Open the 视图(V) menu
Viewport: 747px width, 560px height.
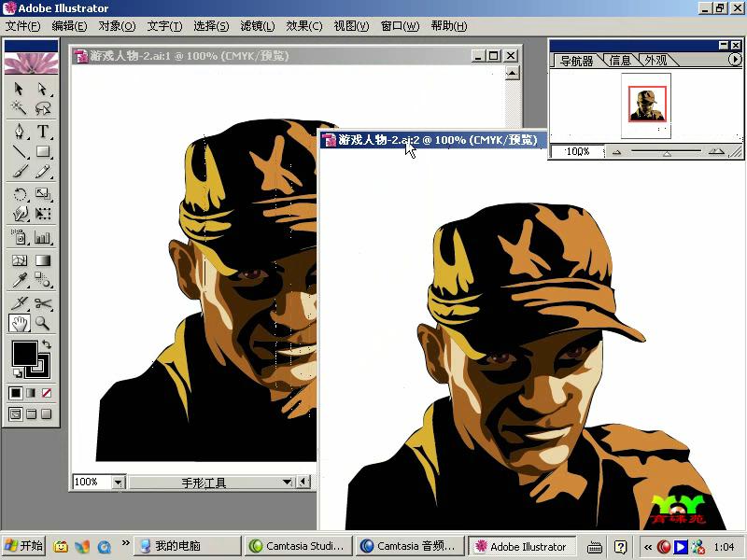(351, 26)
